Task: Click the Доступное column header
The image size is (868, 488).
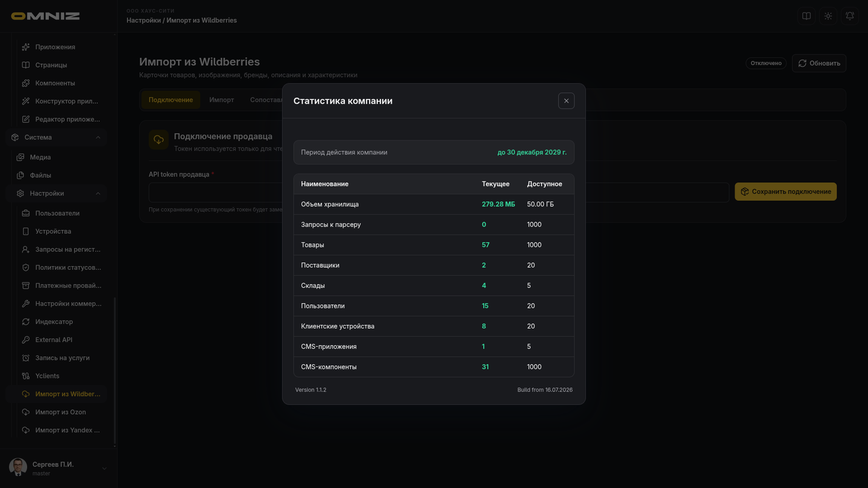Action: [x=544, y=184]
